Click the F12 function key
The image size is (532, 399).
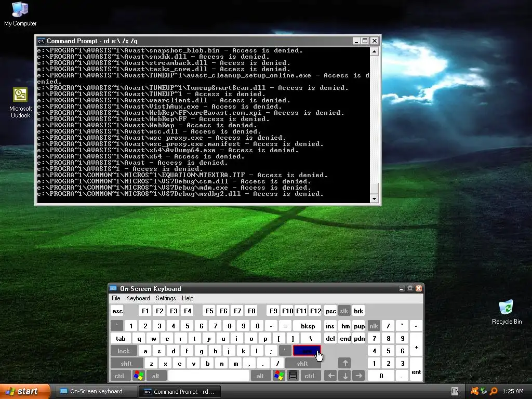pos(315,311)
